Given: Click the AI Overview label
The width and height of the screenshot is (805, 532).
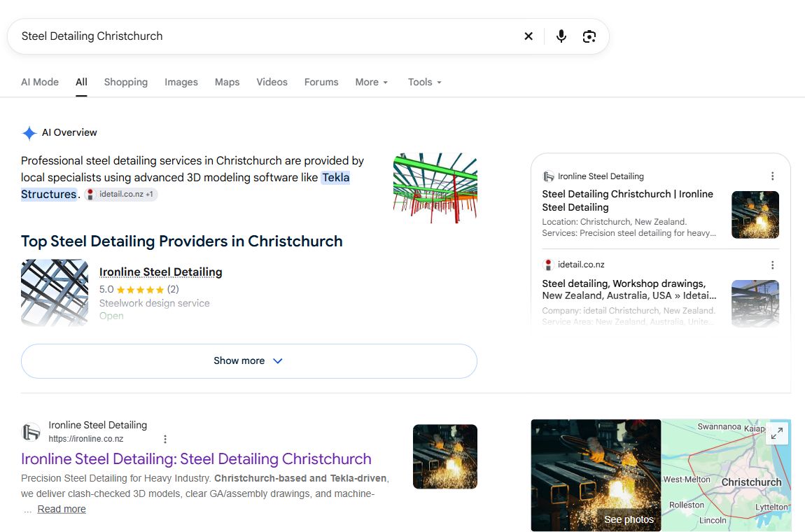Looking at the screenshot, I should tap(69, 132).
